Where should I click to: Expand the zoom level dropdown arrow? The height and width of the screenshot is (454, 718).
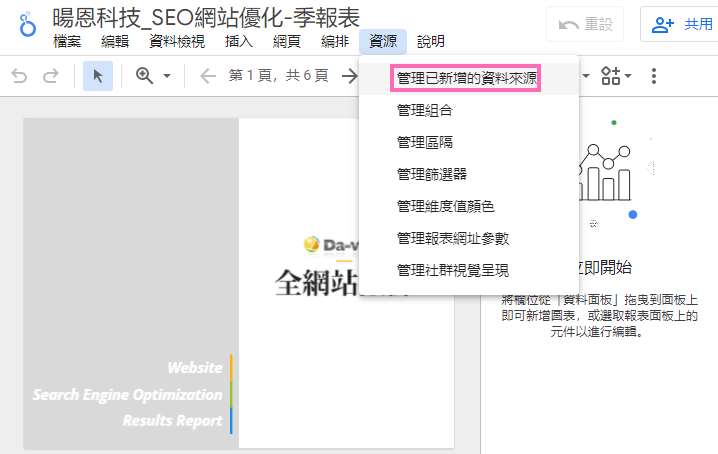[167, 76]
